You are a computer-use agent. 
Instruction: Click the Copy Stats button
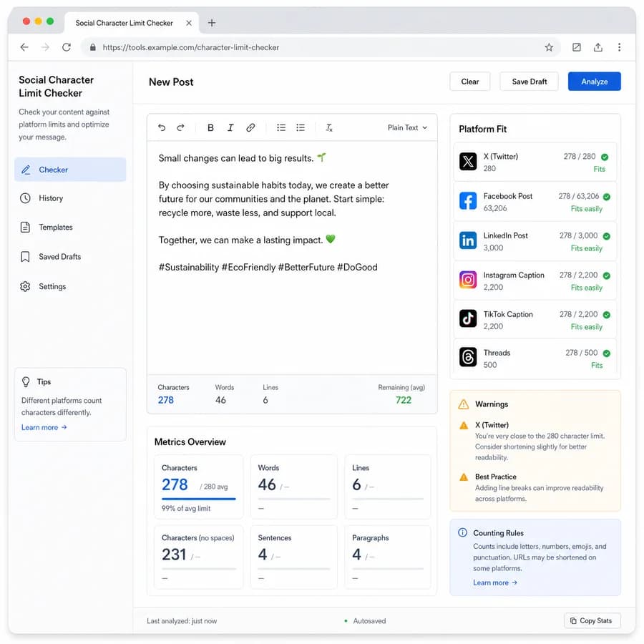click(x=592, y=620)
